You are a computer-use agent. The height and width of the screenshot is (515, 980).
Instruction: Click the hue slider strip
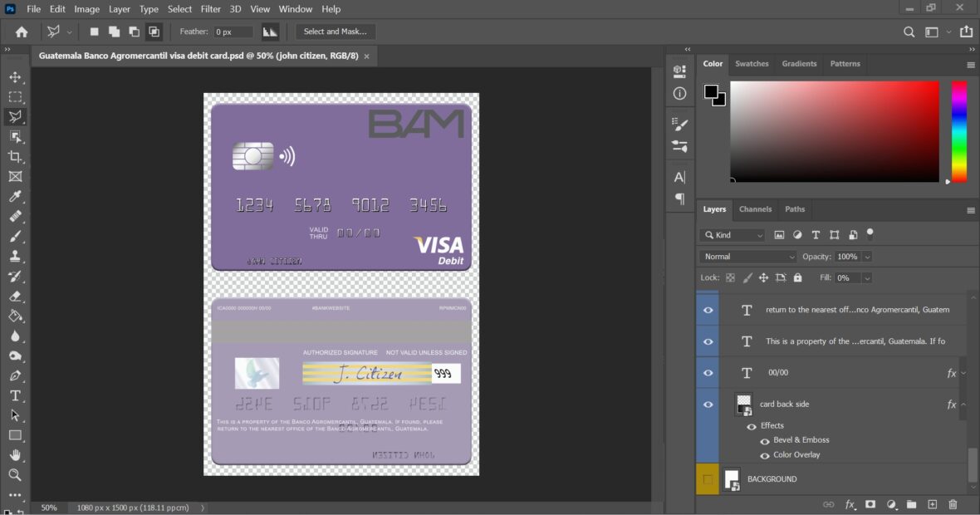[958, 132]
